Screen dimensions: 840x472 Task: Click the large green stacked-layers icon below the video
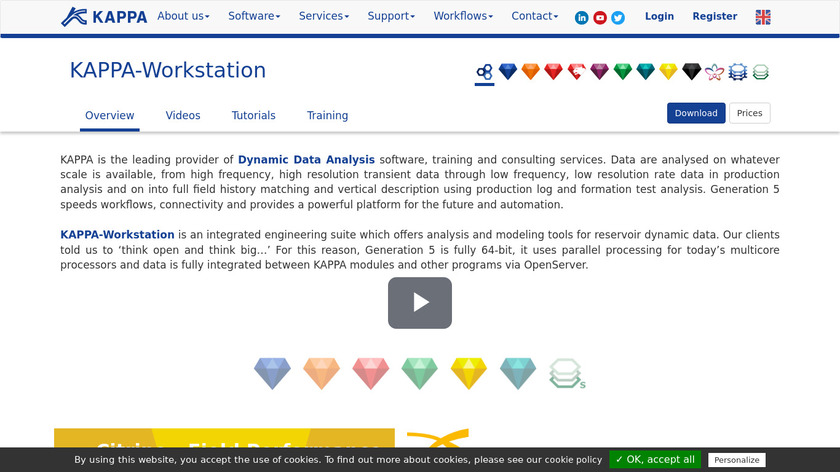567,373
